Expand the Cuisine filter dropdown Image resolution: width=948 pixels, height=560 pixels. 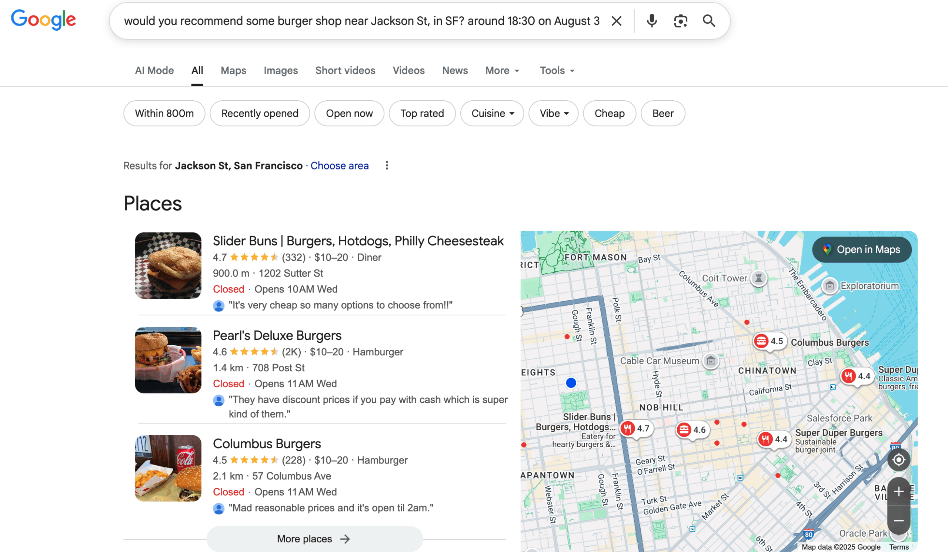[x=492, y=113]
